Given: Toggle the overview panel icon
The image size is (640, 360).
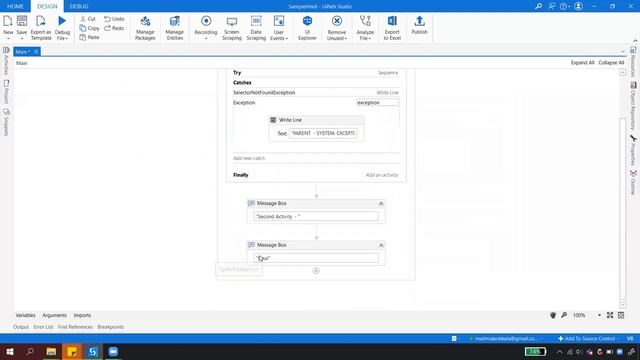Looking at the screenshot, I should (621, 315).
